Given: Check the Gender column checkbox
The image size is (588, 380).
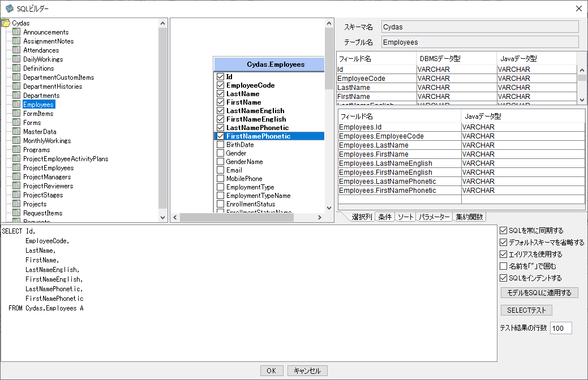Looking at the screenshot, I should pos(221,153).
